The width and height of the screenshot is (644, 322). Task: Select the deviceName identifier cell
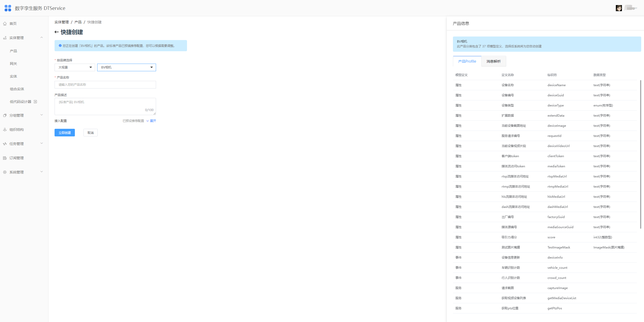tap(556, 85)
